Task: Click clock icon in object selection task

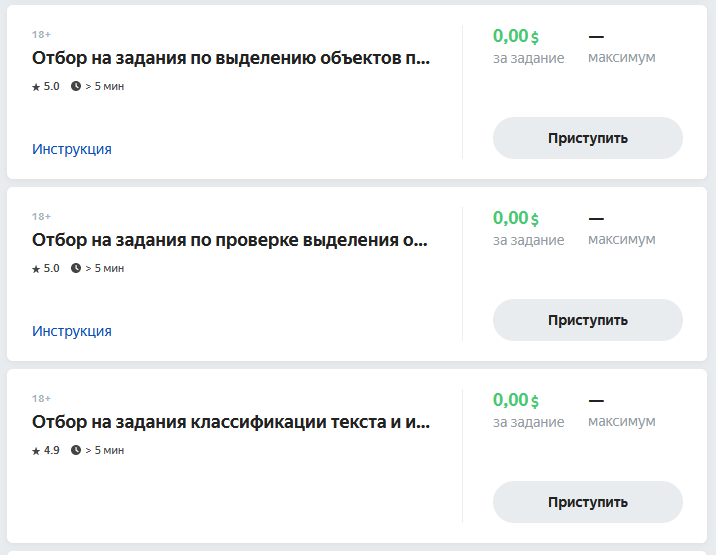Action: pyautogui.click(x=76, y=87)
